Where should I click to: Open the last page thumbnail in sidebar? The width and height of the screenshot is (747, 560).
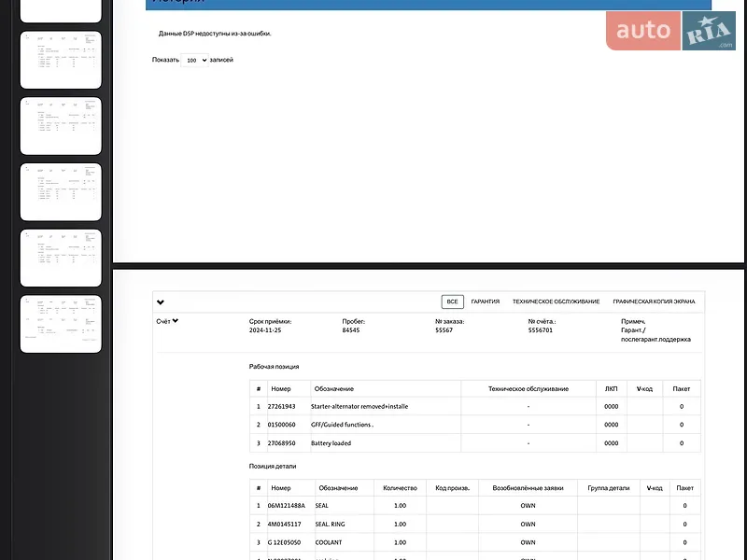click(61, 324)
